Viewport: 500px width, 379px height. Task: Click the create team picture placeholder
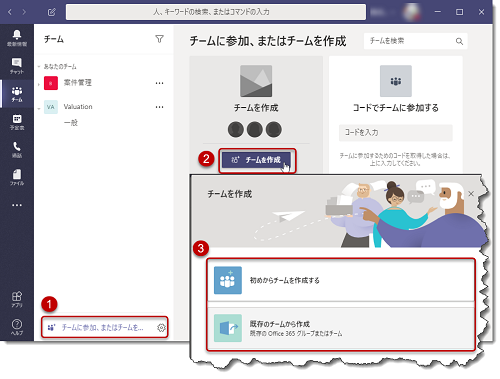coord(256,81)
